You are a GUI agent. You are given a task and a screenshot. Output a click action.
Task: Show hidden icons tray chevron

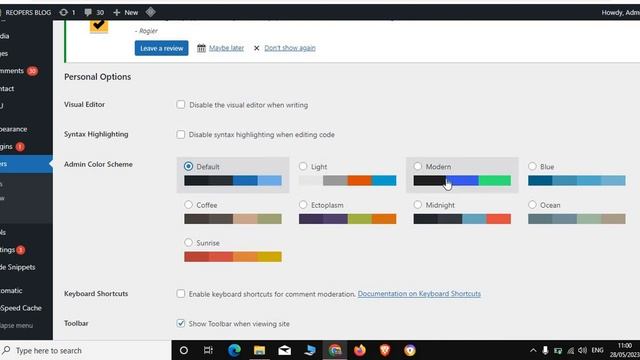pos(533,351)
